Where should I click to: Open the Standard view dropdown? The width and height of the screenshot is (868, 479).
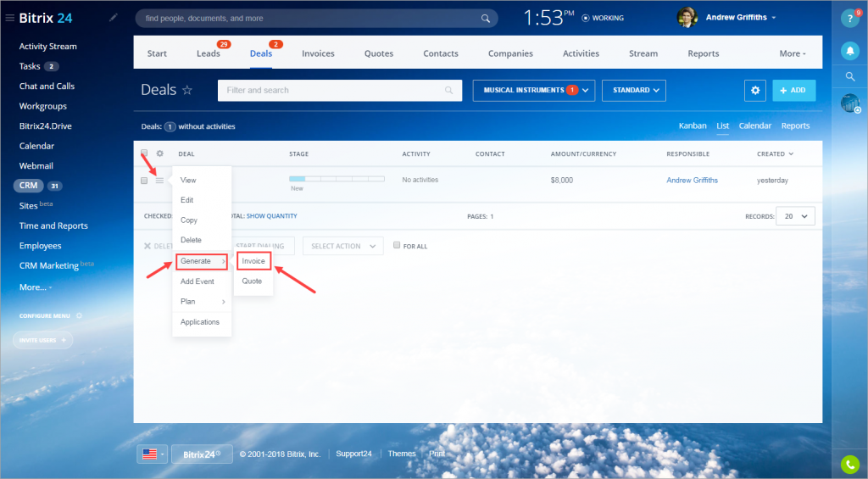click(634, 90)
